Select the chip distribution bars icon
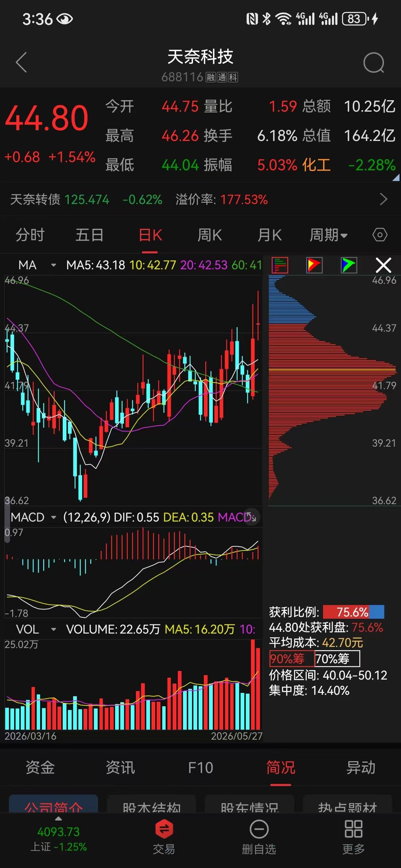 click(280, 265)
